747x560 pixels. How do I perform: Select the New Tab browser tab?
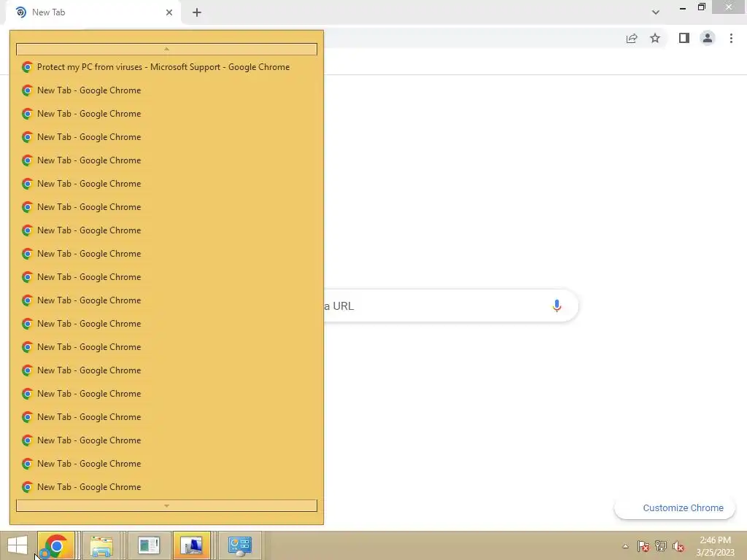93,12
